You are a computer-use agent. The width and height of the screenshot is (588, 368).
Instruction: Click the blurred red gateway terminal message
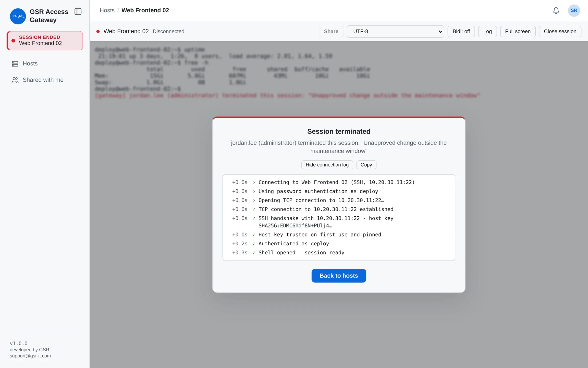pos(287,95)
